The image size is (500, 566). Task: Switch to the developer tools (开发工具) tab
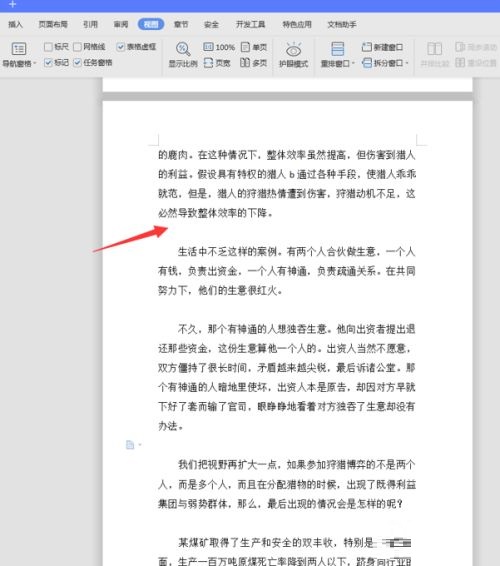pos(251,24)
